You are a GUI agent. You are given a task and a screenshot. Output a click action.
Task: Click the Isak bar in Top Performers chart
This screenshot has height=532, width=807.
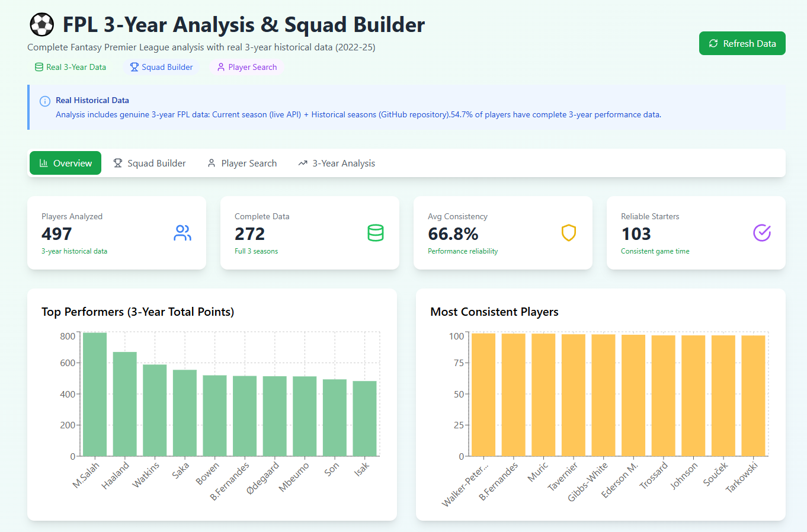[364, 418]
